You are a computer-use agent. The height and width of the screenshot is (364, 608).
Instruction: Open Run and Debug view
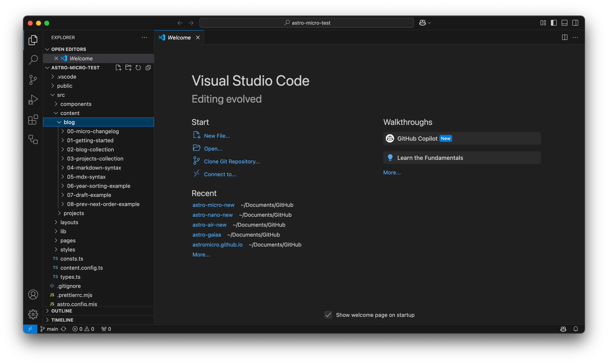click(x=33, y=100)
